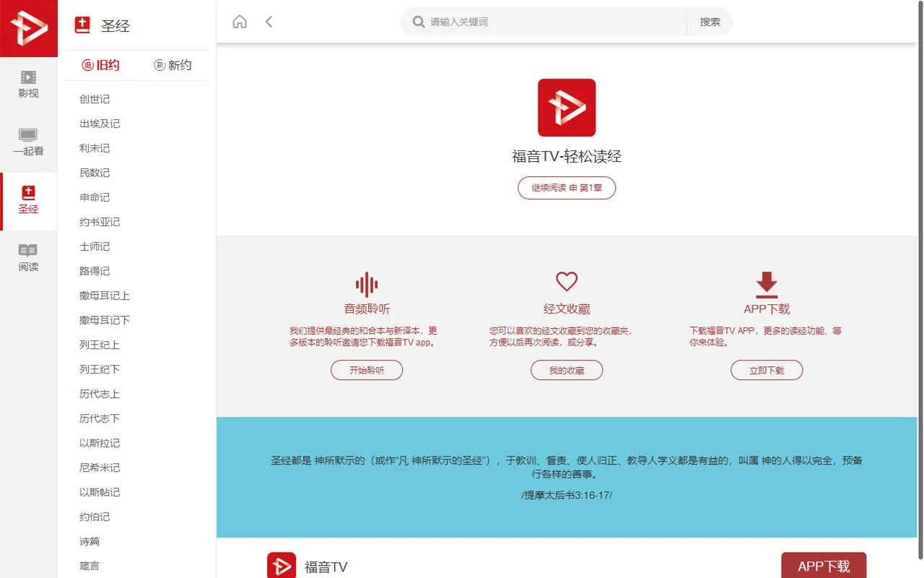
Task: Open the book 路得记
Action: [x=95, y=271]
